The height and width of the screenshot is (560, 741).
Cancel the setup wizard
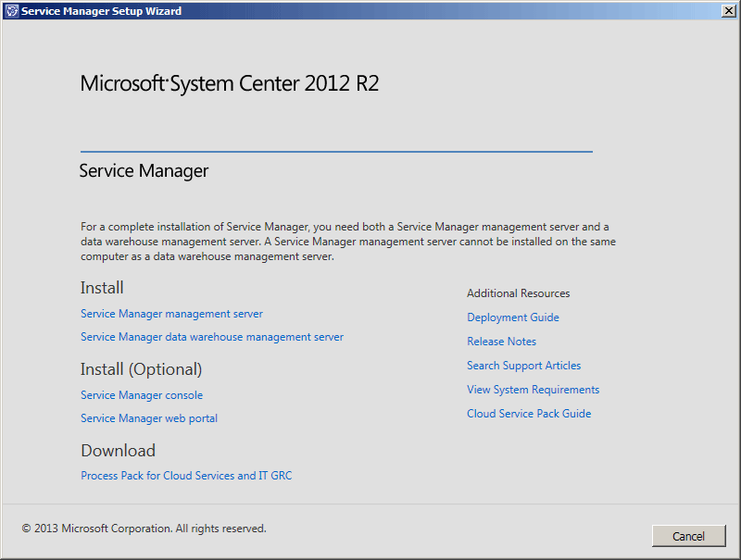[x=688, y=536]
